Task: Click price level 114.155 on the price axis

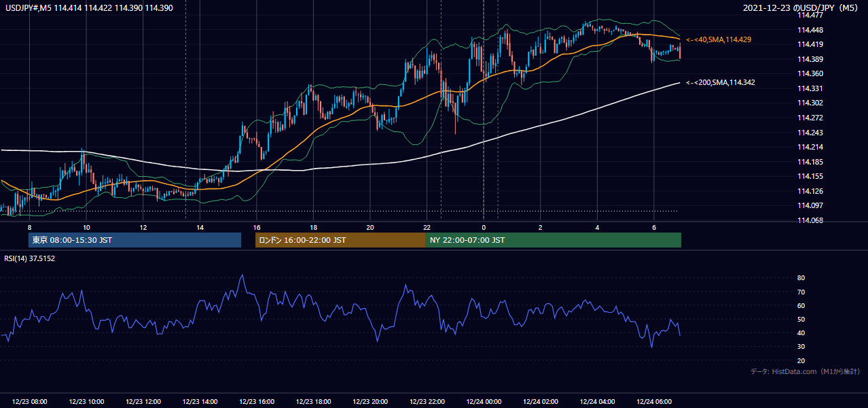Action: (810, 176)
